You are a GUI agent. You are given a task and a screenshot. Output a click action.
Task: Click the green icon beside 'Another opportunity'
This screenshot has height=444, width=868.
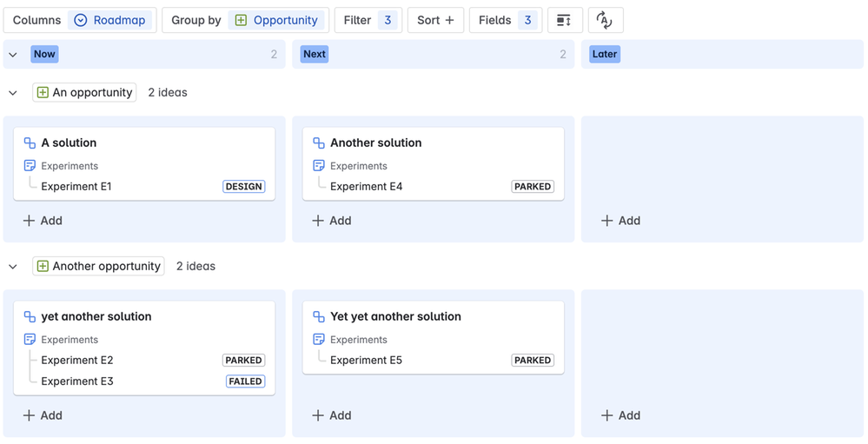tap(43, 266)
